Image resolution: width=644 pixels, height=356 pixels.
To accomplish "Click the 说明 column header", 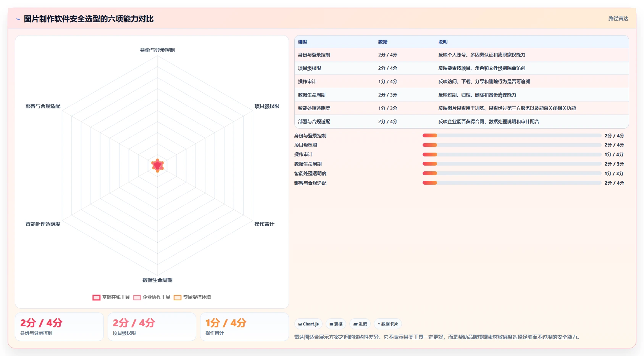I will tap(443, 42).
